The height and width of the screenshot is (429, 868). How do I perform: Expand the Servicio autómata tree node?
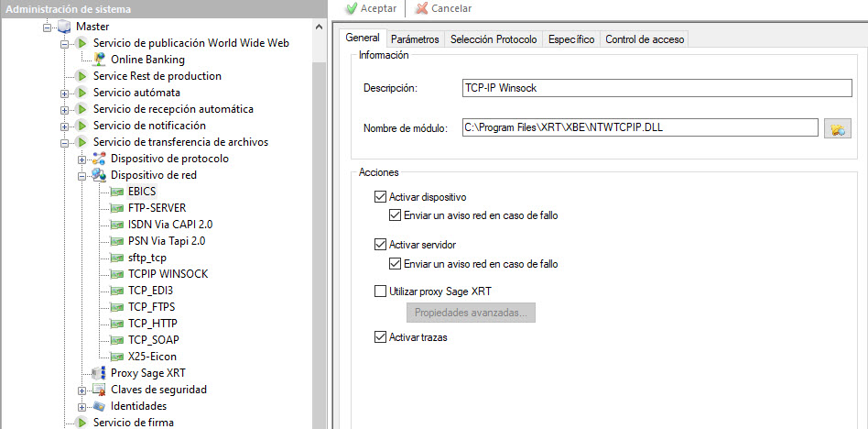click(64, 93)
